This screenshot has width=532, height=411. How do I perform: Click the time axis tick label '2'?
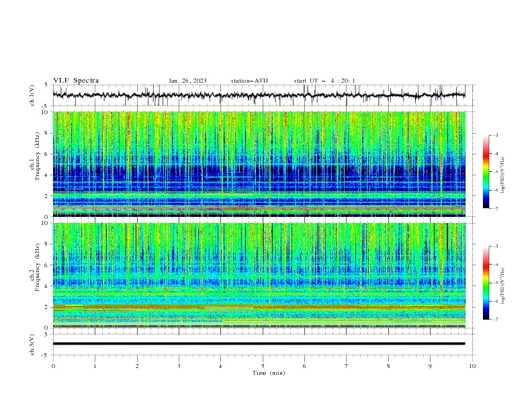[x=137, y=366]
